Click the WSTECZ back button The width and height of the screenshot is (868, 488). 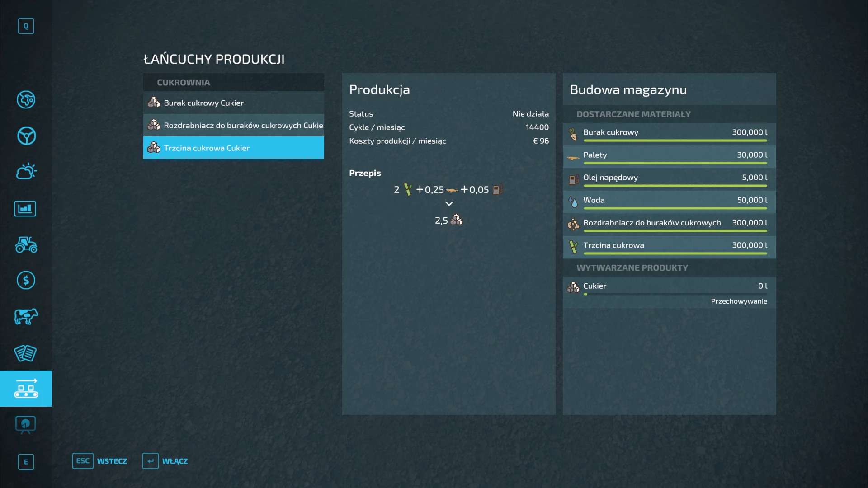point(100,461)
